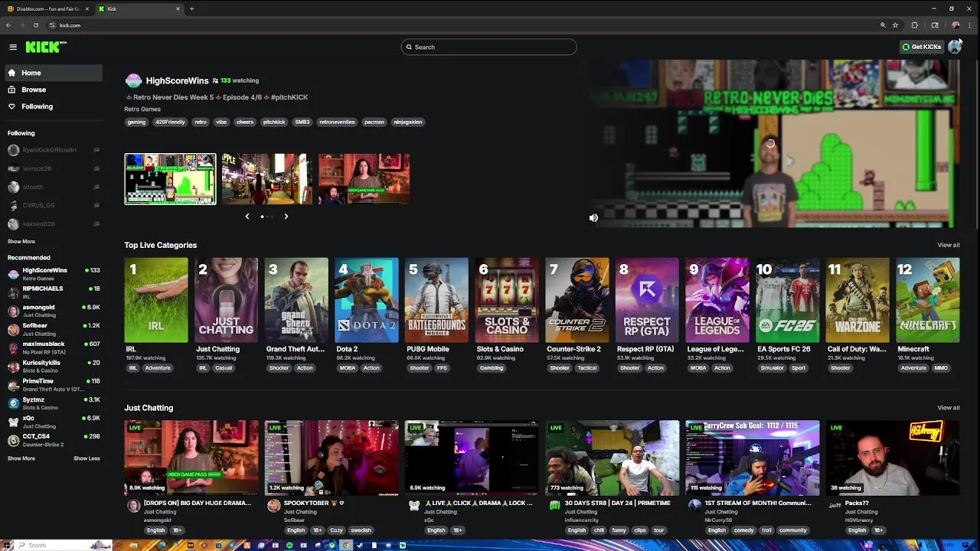980x551 pixels.
Task: Open the Counter-Strike 2 category card
Action: coord(577,300)
